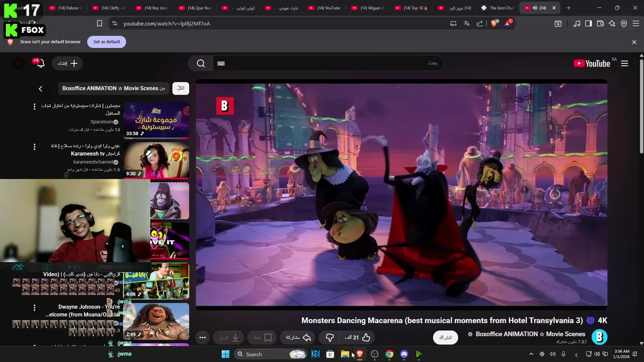Image resolution: width=644 pixels, height=362 pixels.
Task: Open the Brave Wallet icon
Action: [600, 24]
